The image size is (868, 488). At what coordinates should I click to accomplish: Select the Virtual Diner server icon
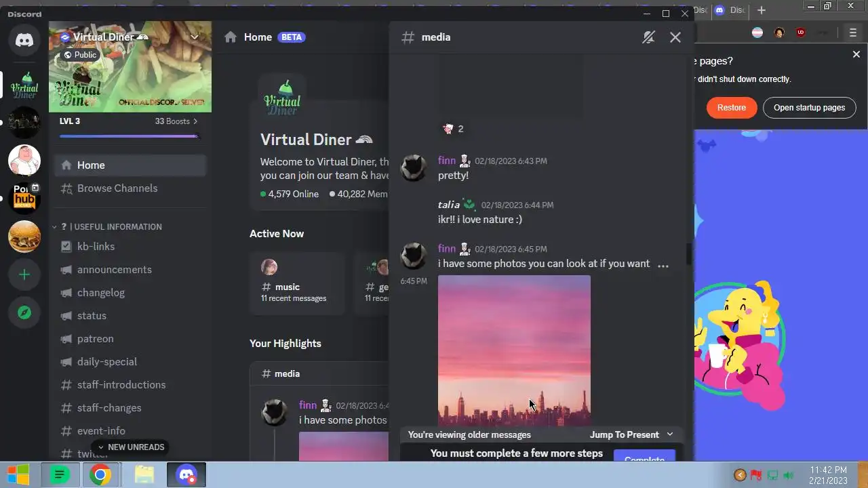pos(24,85)
